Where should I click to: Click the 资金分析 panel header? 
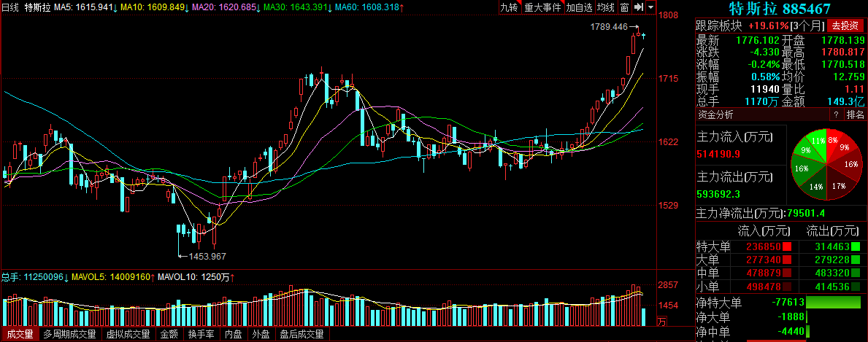tap(715, 114)
